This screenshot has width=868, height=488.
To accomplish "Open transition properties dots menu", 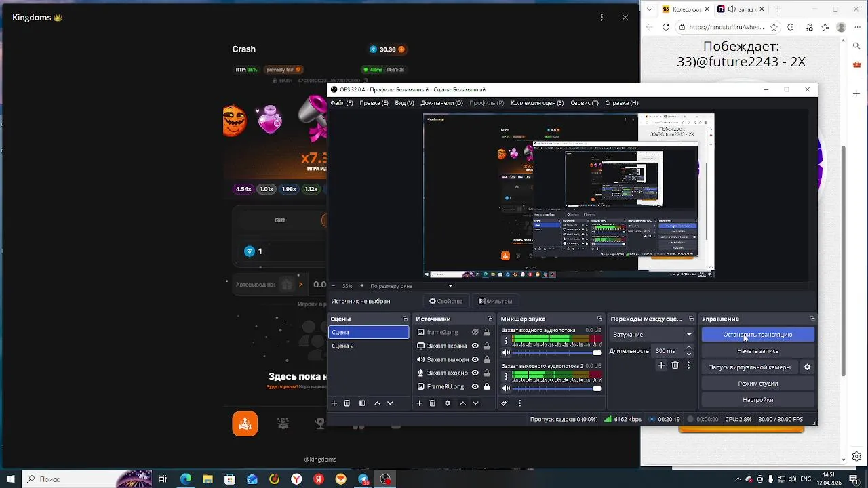I will pos(689,365).
